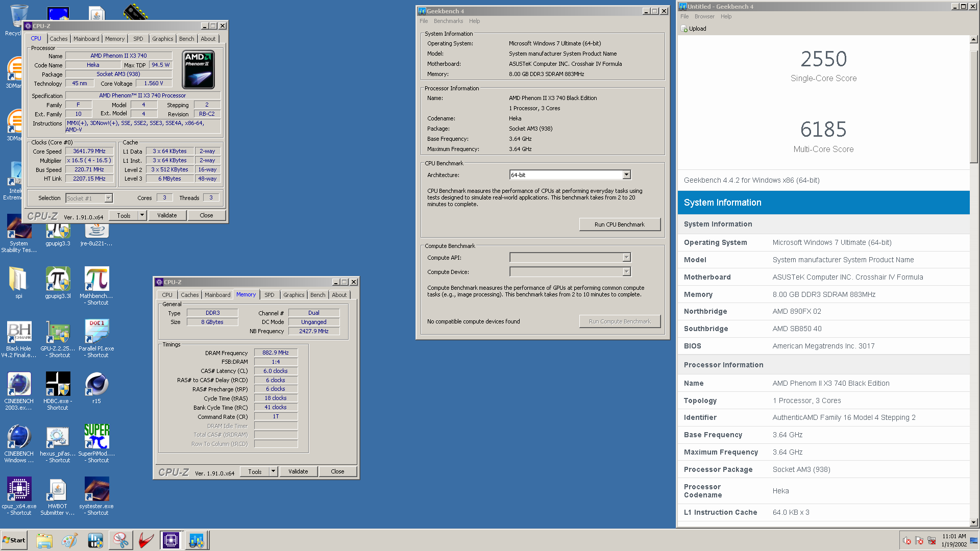The image size is (980, 551).
Task: Open the About tab in upper CPU-Z window
Action: click(208, 39)
